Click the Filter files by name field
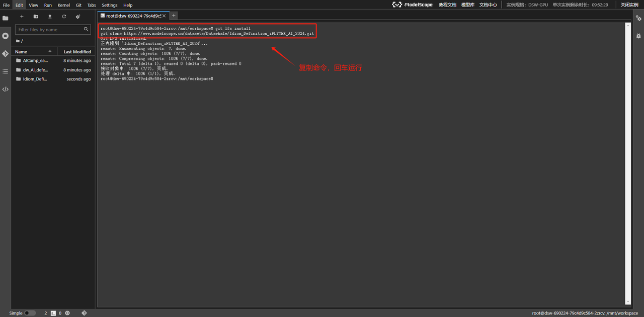 (x=49, y=30)
